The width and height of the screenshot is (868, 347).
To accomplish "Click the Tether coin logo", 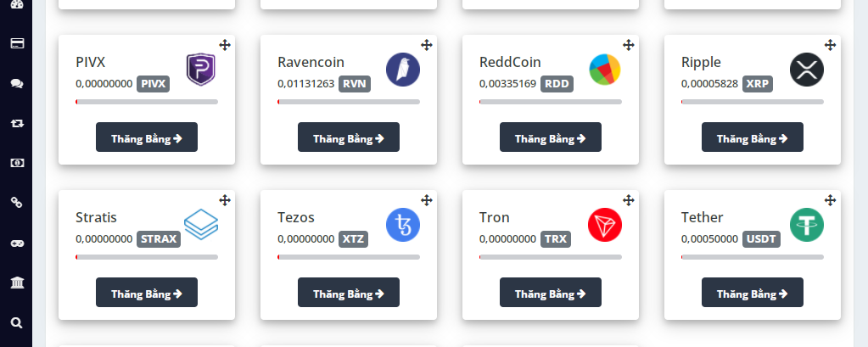I will pos(807,225).
